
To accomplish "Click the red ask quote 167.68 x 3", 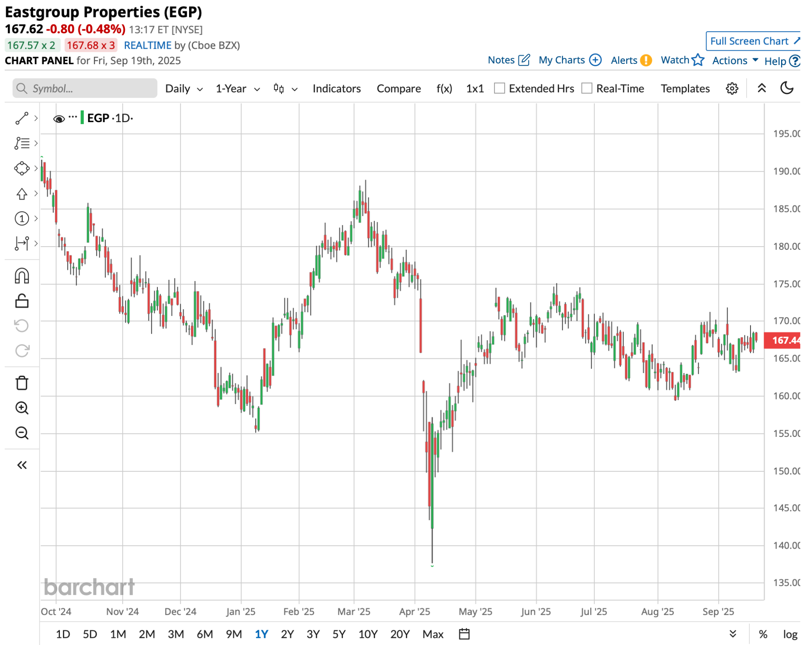I will coord(91,45).
